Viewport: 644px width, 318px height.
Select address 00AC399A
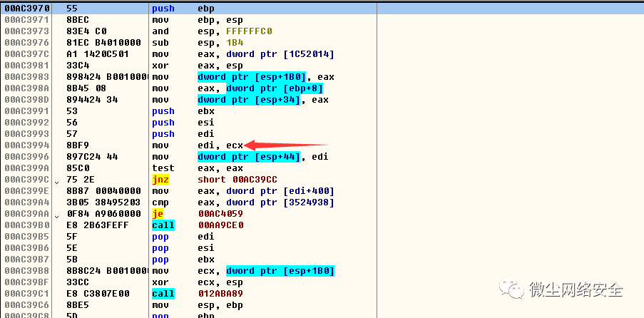(x=26, y=168)
